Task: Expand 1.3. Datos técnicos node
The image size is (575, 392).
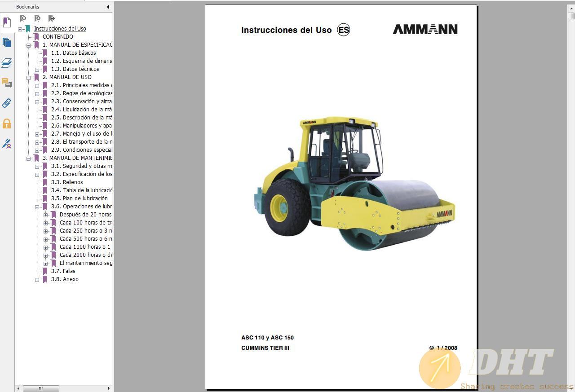Action: (x=37, y=69)
